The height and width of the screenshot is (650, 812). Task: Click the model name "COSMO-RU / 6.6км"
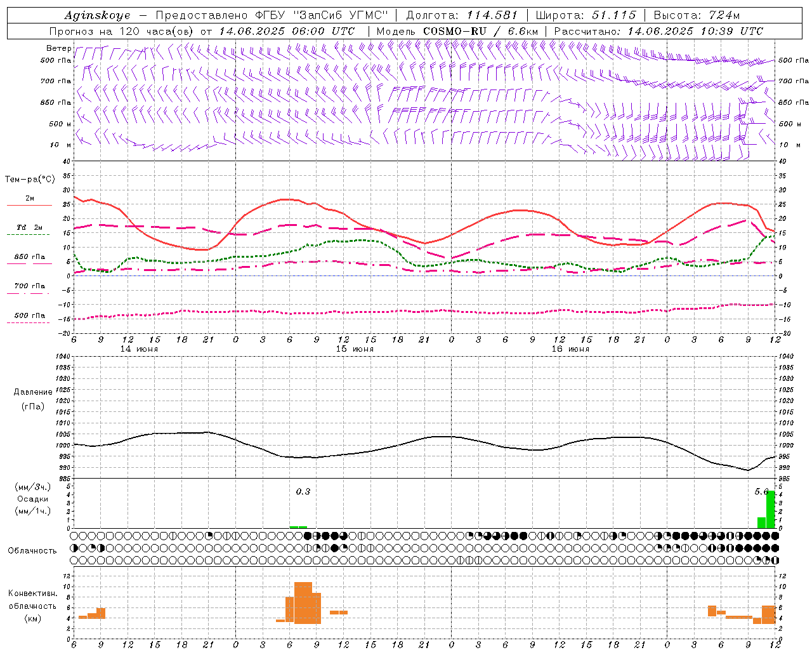[480, 31]
